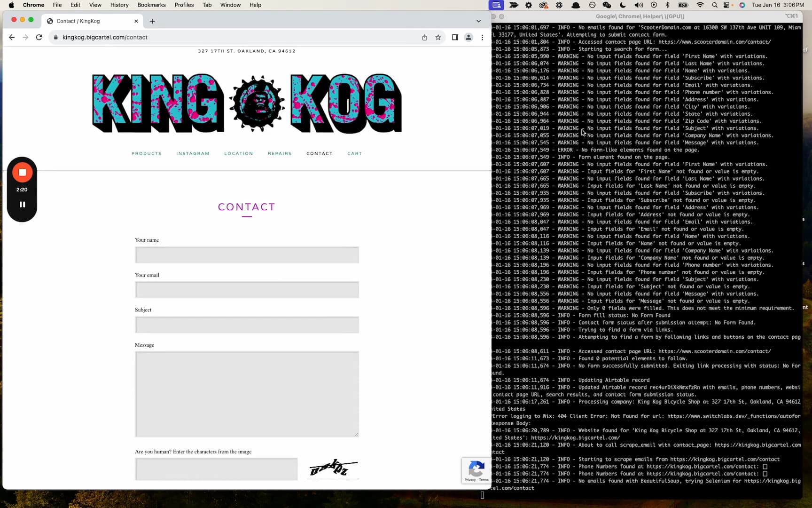The width and height of the screenshot is (812, 508).
Task: Click the Your email input field
Action: tap(247, 290)
